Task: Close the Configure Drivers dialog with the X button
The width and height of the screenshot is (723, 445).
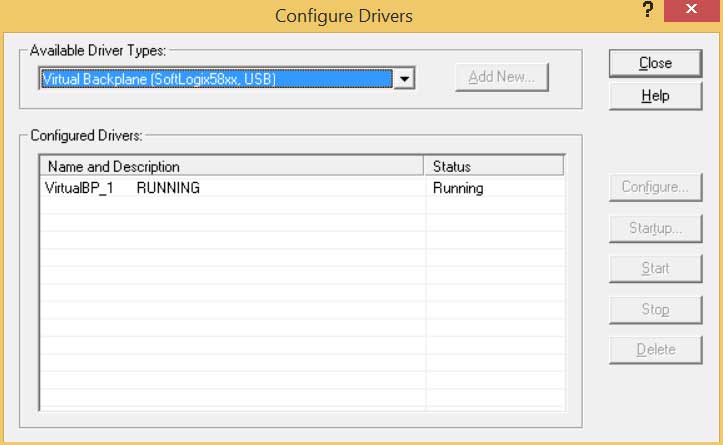Action: pyautogui.click(x=691, y=10)
